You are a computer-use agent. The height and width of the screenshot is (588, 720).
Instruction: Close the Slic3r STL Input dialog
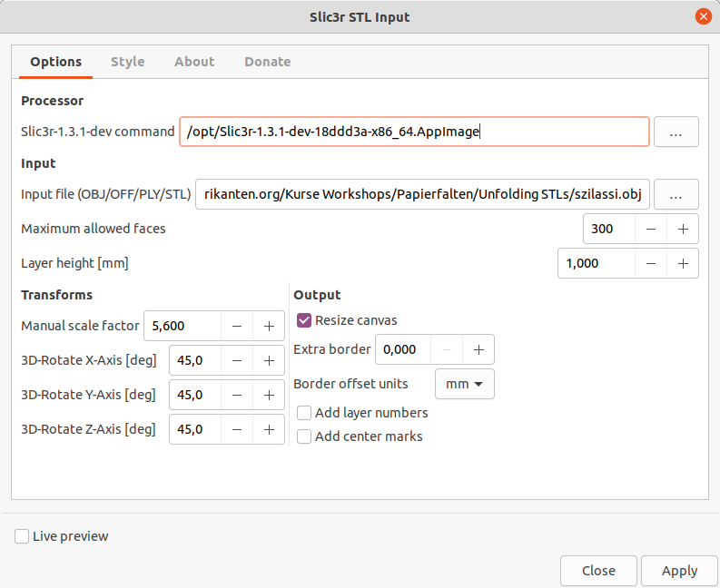[x=703, y=17]
